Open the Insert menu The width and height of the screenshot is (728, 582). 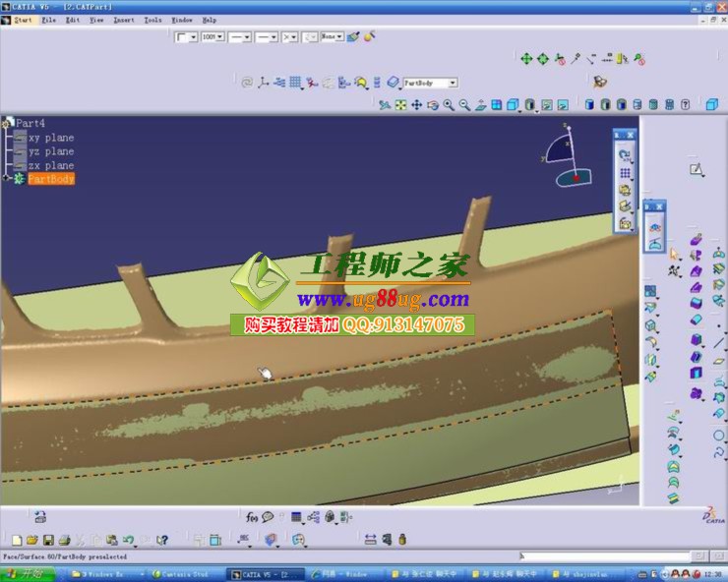[x=124, y=20]
